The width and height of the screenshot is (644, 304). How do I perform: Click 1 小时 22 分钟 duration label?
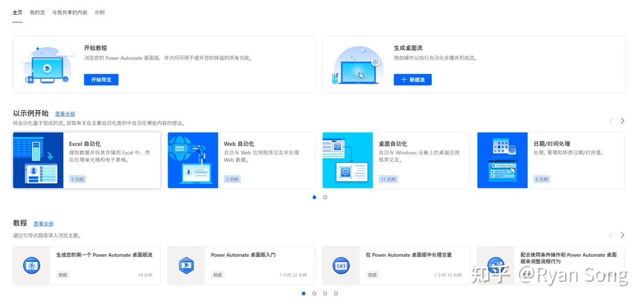[x=293, y=275]
